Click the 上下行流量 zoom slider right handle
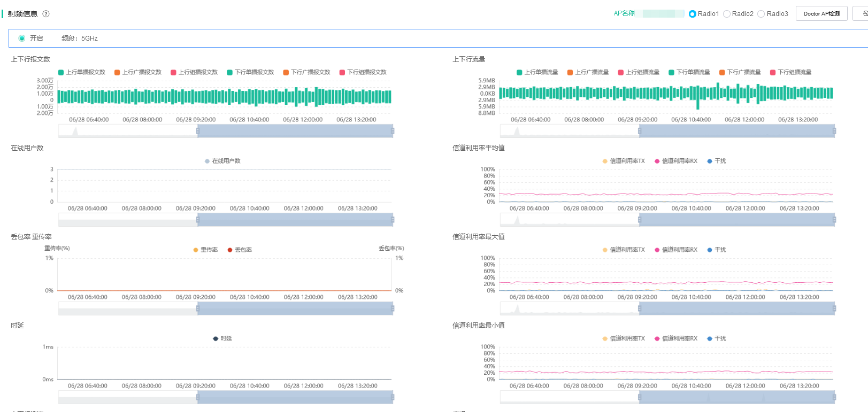The height and width of the screenshot is (417, 868). pos(834,131)
